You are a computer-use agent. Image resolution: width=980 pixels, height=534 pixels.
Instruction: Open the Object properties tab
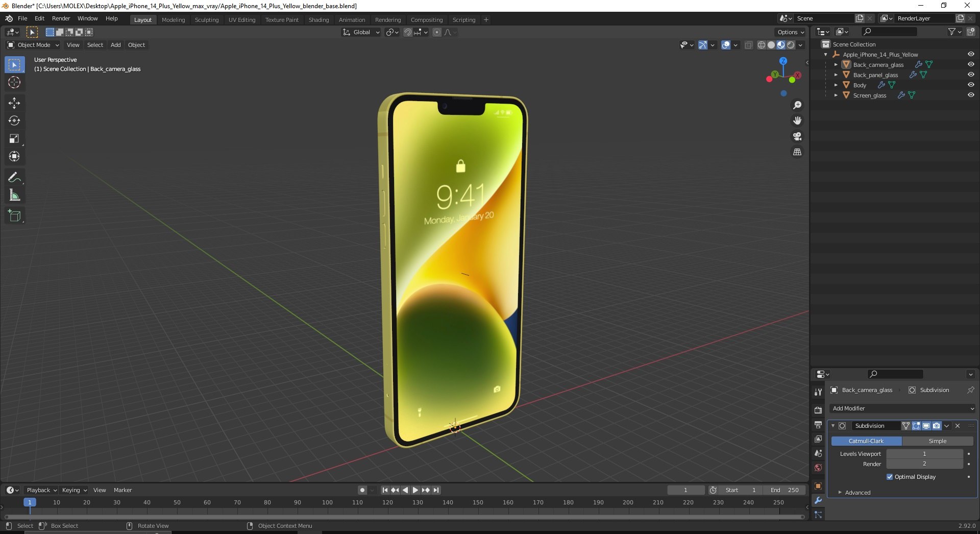tap(818, 486)
